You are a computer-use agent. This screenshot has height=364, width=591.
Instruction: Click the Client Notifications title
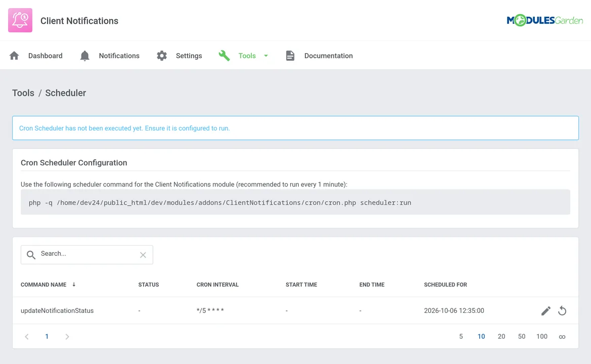pyautogui.click(x=79, y=21)
